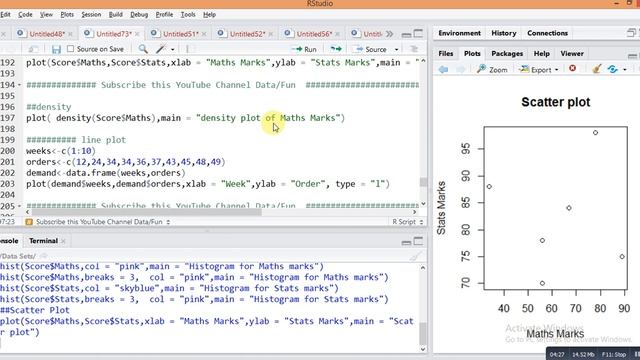640x360 pixels.
Task: Open the Files tab
Action: point(446,53)
